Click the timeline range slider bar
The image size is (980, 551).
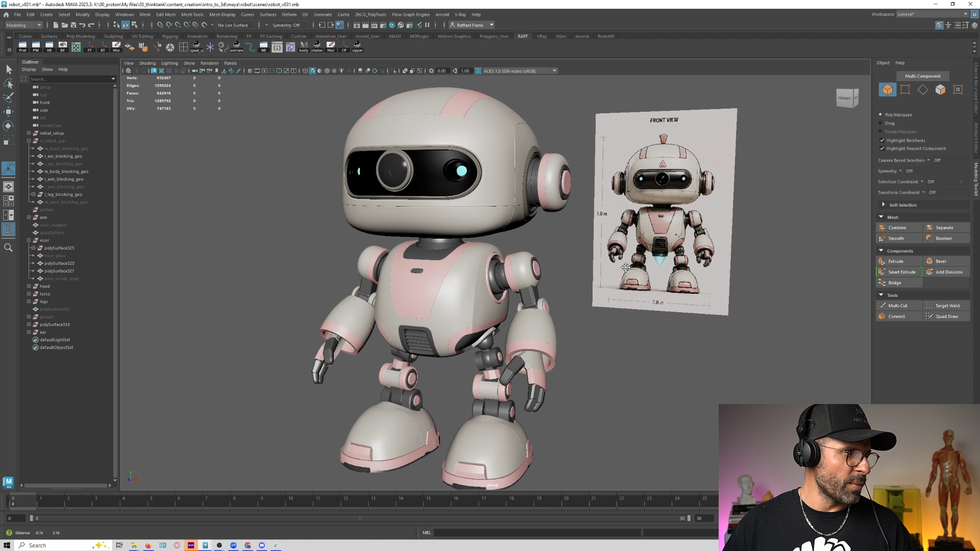pos(360,518)
